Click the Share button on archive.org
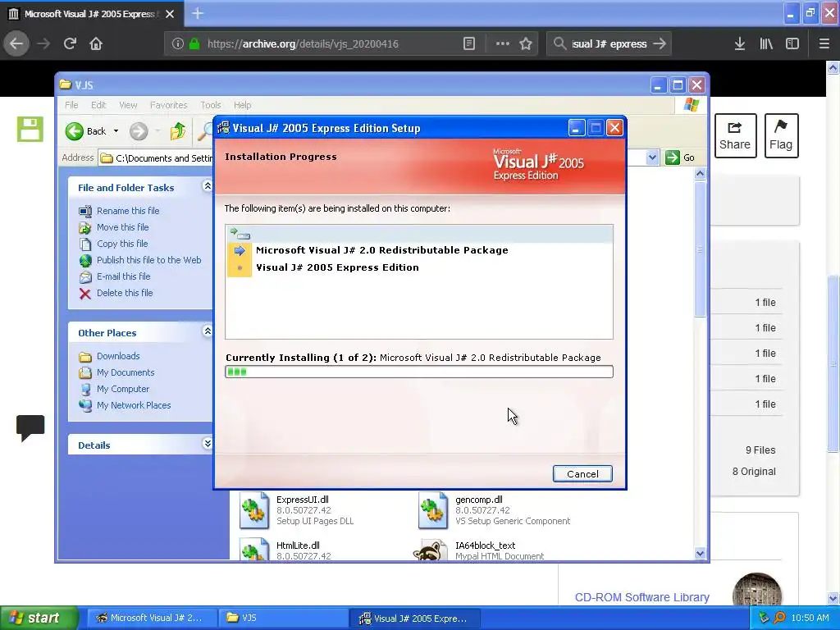Image resolution: width=840 pixels, height=630 pixels. [x=735, y=135]
